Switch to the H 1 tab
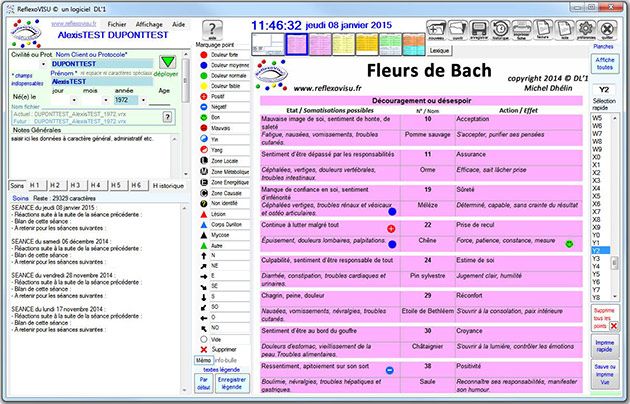The image size is (630, 404). click(x=35, y=185)
